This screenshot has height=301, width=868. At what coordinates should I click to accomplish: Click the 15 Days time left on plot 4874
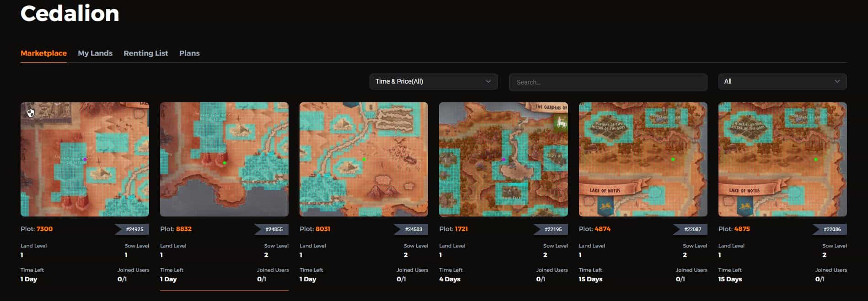pyautogui.click(x=590, y=279)
